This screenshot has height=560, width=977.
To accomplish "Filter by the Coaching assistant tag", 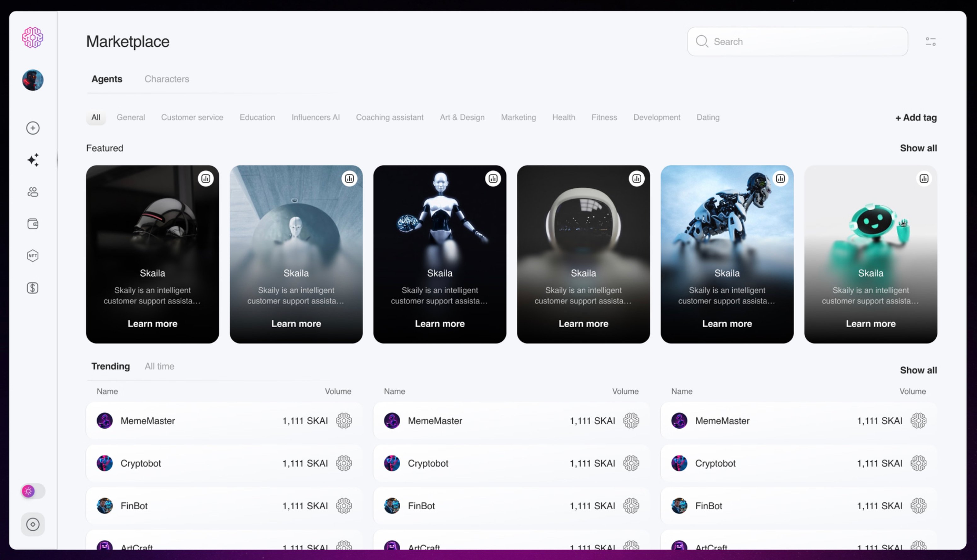I will pos(390,117).
